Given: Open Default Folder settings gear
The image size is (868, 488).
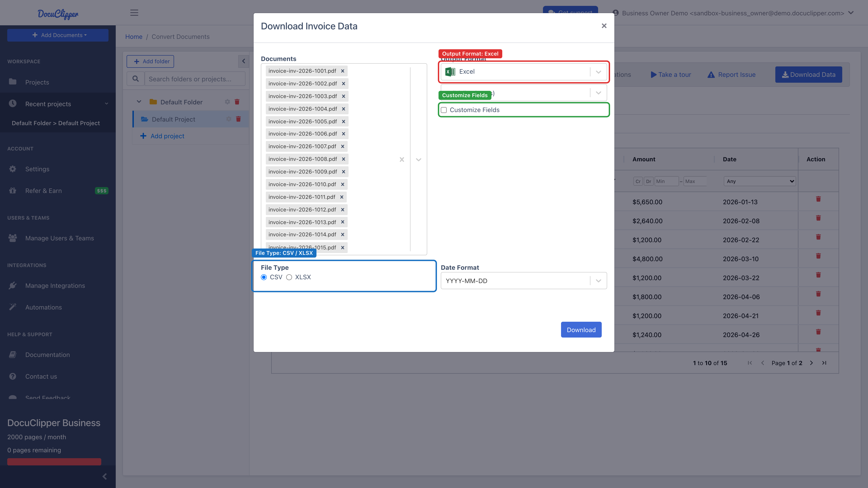Looking at the screenshot, I should click(227, 102).
